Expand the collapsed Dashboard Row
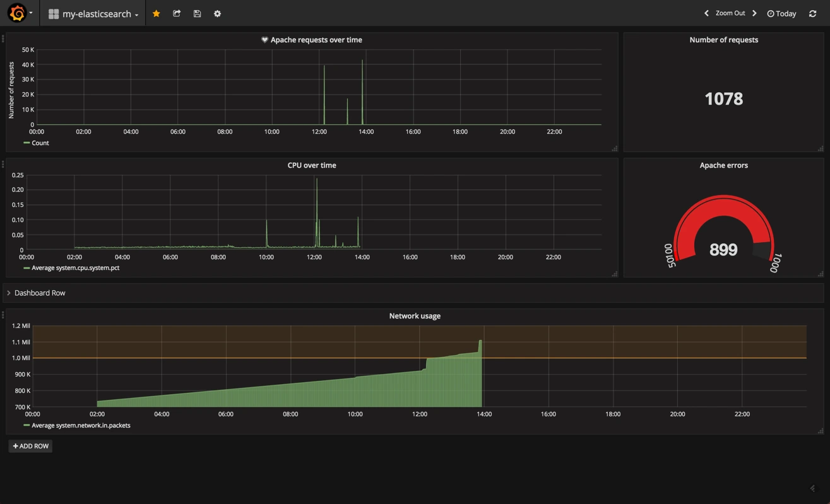Screen dimensions: 830x504 [x=39, y=292]
